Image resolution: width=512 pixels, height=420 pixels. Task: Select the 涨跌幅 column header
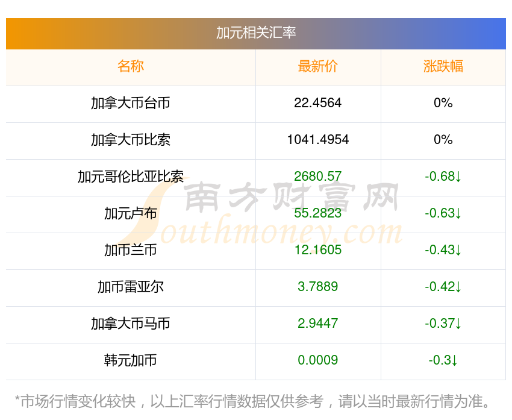point(443,66)
